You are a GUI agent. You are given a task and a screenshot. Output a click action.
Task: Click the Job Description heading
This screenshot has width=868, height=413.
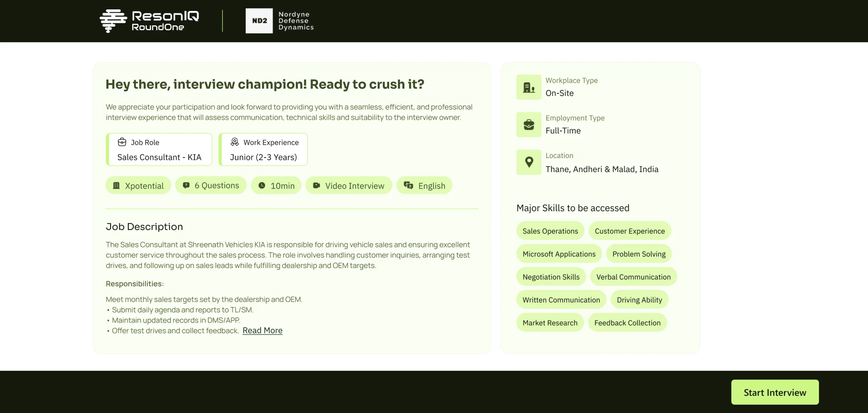point(144,227)
